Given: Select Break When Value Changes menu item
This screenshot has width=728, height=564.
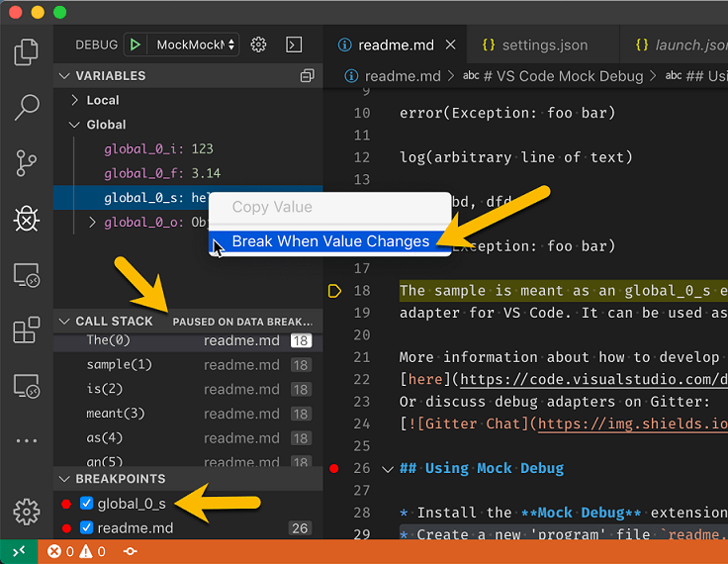Looking at the screenshot, I should (x=330, y=241).
